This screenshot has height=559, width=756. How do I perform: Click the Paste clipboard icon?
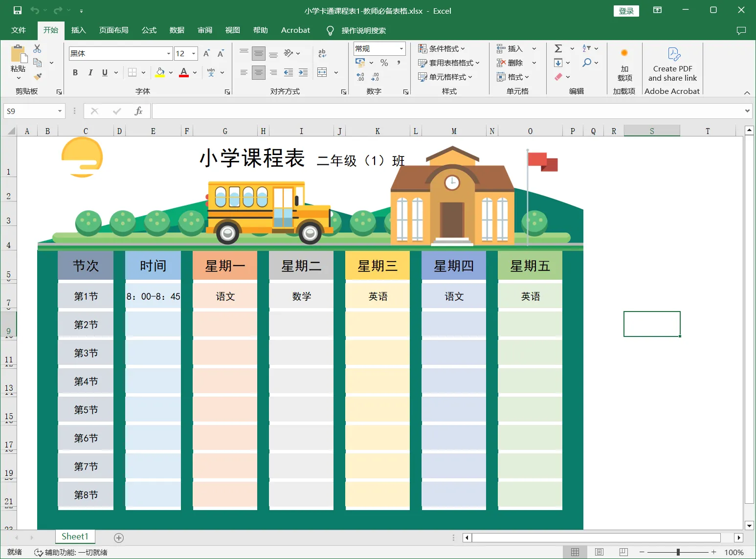18,54
